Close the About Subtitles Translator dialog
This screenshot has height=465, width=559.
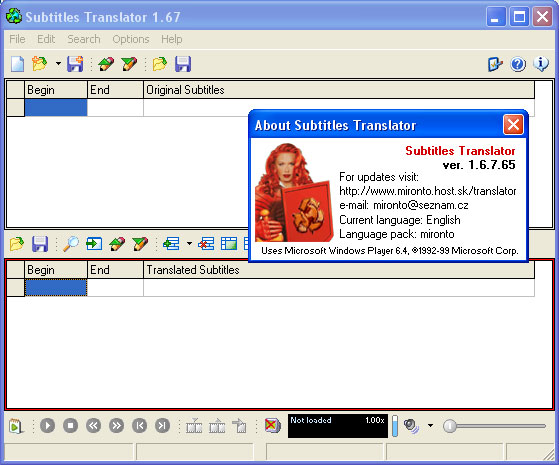pyautogui.click(x=513, y=125)
